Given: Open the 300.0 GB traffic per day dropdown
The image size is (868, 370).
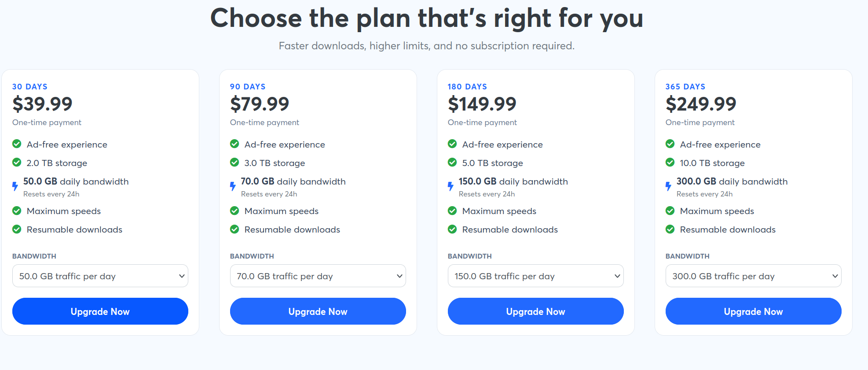Looking at the screenshot, I should click(x=753, y=276).
